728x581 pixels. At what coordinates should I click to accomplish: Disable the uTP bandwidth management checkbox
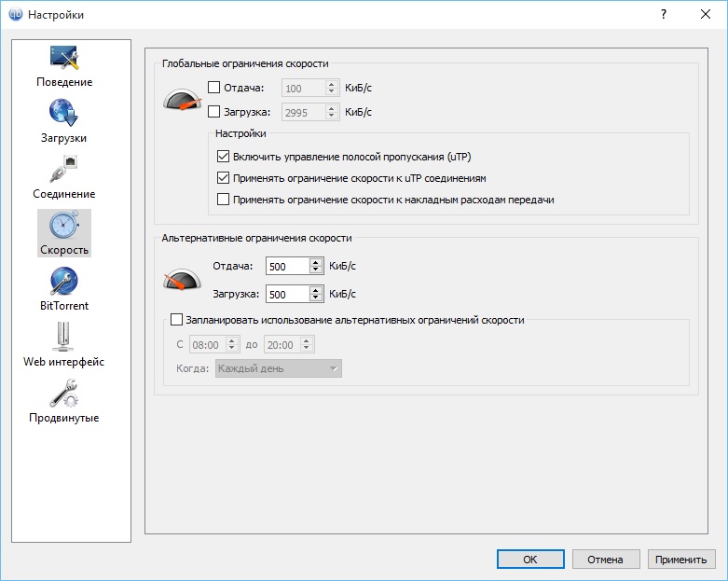[223, 156]
